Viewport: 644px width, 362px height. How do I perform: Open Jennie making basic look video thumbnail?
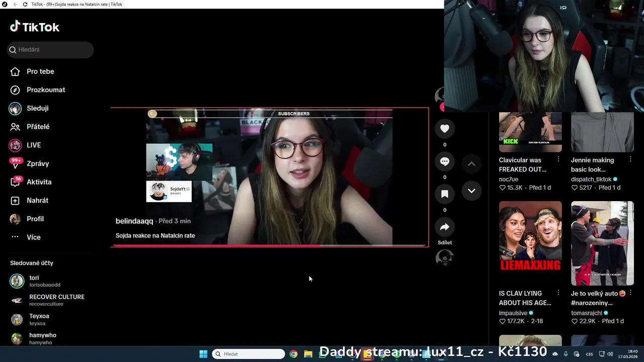[602, 132]
